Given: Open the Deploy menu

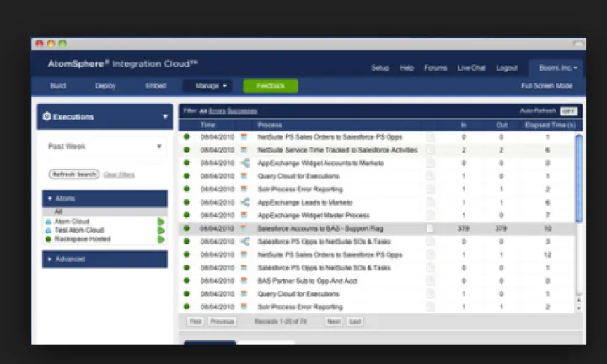Looking at the screenshot, I should (x=105, y=86).
